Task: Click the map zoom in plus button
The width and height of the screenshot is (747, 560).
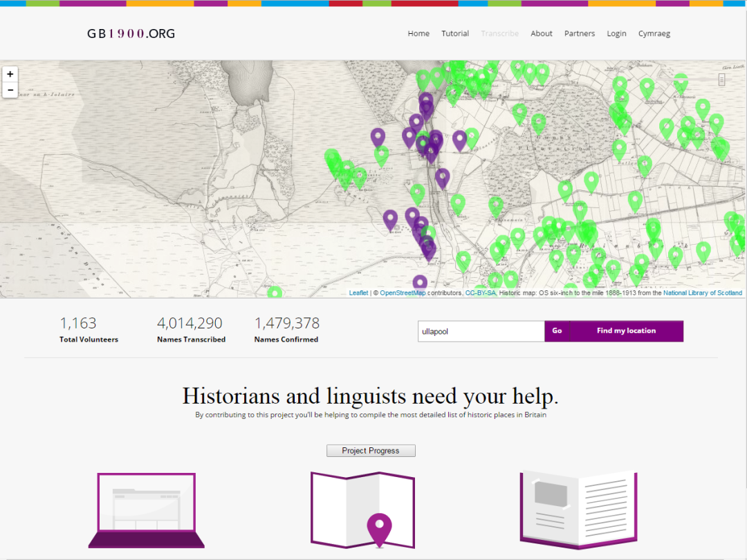Action: pyautogui.click(x=10, y=74)
